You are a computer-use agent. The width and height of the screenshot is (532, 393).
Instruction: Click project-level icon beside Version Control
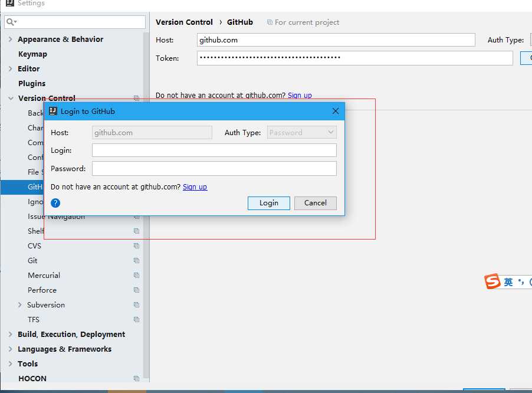[136, 99]
